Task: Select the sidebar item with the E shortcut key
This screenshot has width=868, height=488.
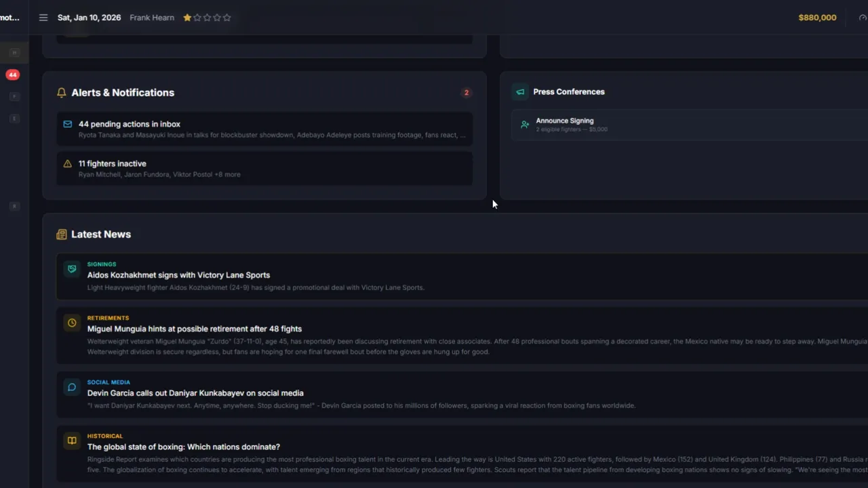Action: pyautogui.click(x=14, y=119)
